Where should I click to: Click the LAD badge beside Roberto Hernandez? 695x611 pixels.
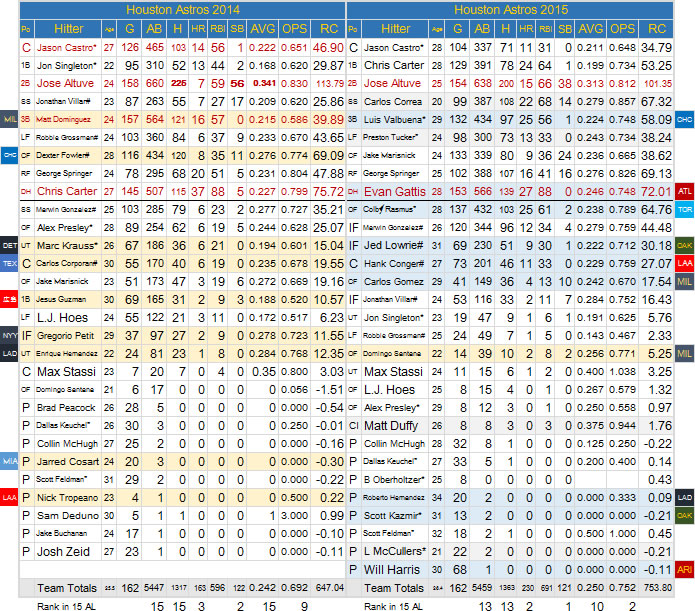pyautogui.click(x=685, y=497)
